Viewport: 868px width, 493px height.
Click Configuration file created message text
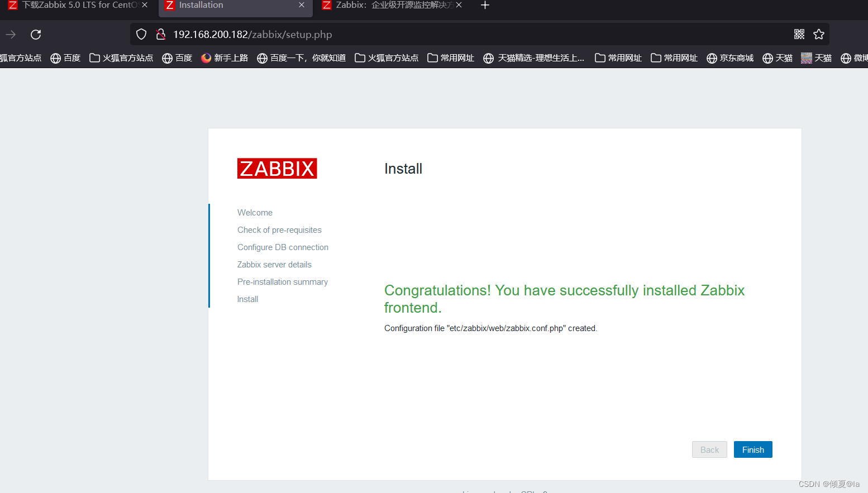click(490, 328)
